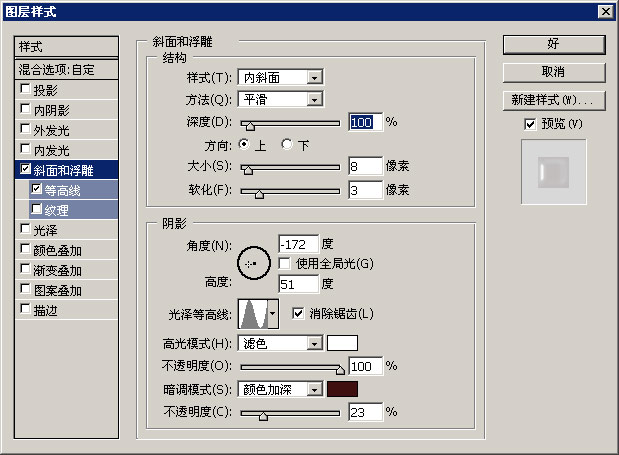Select direction 上 radio button
619x455 pixels.
click(244, 144)
